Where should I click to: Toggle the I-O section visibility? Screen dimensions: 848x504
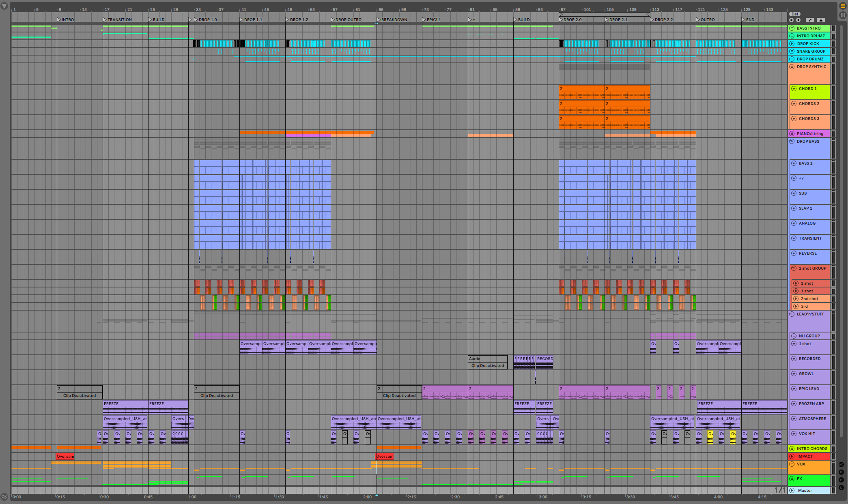click(x=841, y=465)
